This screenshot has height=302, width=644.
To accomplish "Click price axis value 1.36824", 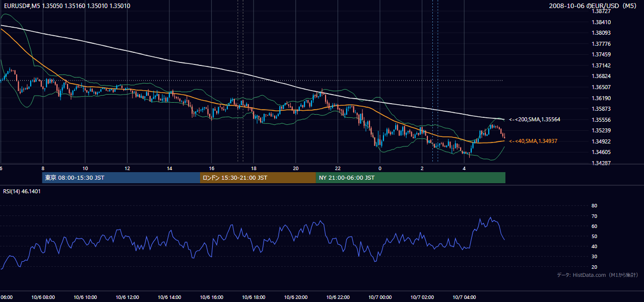I will pos(602,76).
